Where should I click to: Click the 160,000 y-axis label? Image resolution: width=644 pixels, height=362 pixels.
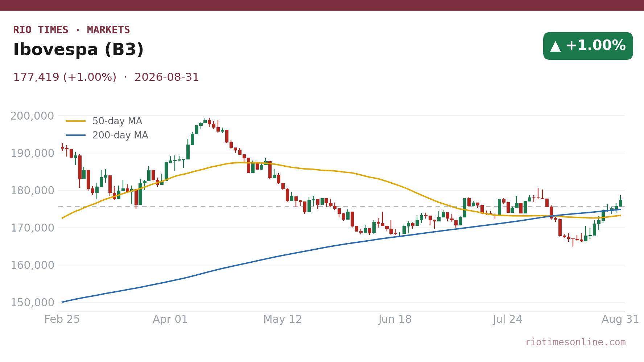click(x=32, y=265)
